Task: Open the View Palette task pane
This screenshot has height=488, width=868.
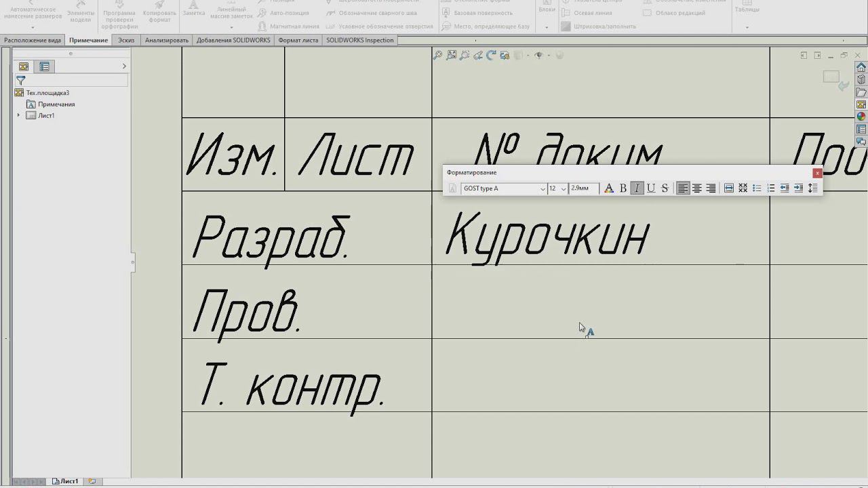Action: tap(861, 104)
